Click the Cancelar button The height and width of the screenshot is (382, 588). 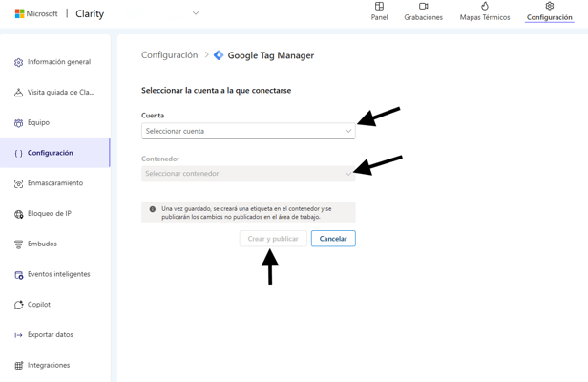pos(333,239)
